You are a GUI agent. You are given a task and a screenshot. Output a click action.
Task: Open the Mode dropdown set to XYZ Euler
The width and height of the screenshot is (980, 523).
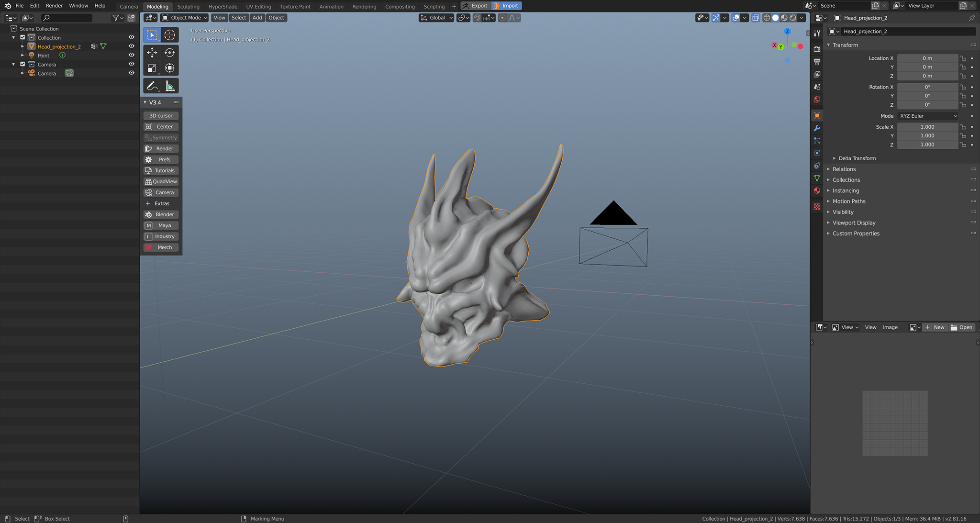point(927,116)
